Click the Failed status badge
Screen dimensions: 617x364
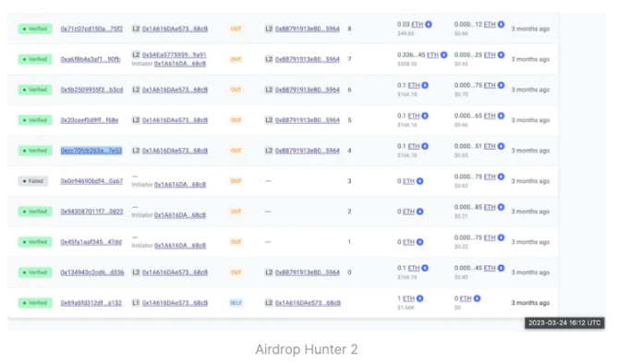pyautogui.click(x=33, y=181)
